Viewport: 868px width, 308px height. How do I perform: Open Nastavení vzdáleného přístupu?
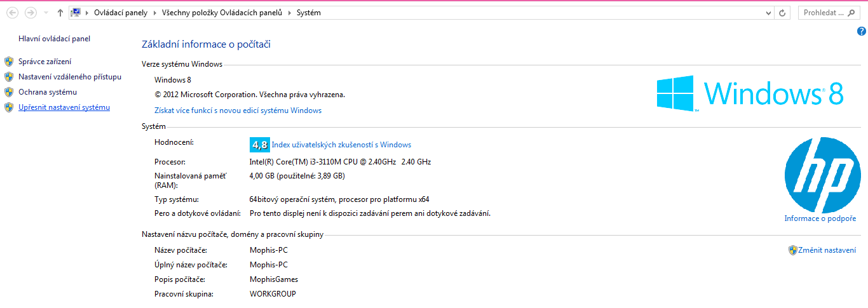[x=69, y=77]
